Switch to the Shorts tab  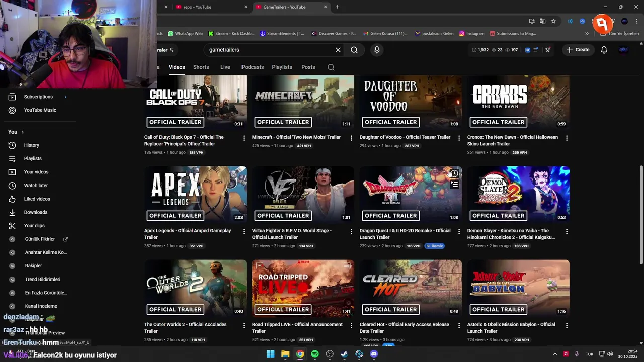coord(201,67)
